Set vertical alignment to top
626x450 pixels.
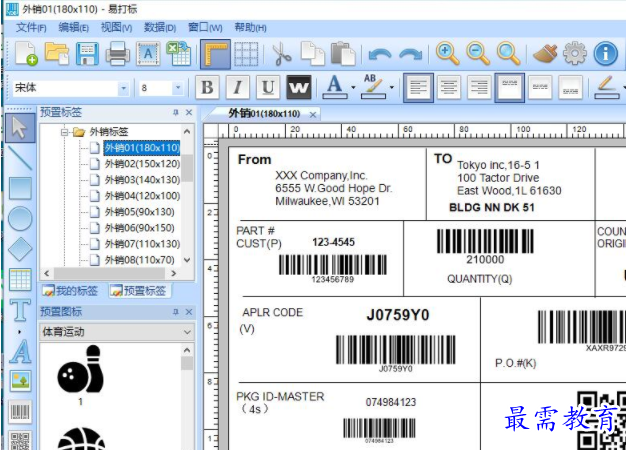tap(509, 87)
